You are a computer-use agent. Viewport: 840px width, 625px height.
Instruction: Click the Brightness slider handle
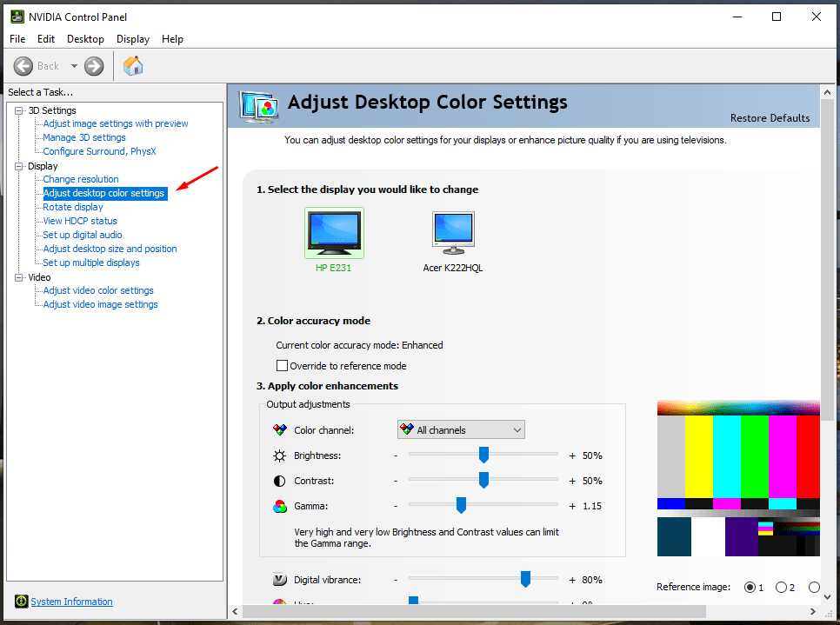(483, 455)
